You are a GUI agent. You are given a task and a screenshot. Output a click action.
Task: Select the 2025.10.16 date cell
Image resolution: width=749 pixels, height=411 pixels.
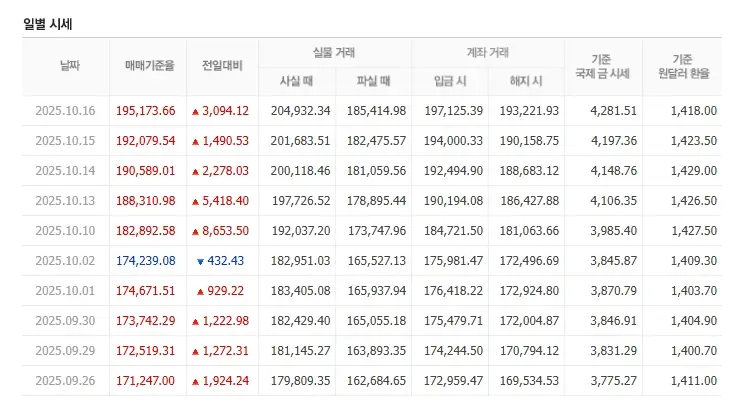coord(64,111)
